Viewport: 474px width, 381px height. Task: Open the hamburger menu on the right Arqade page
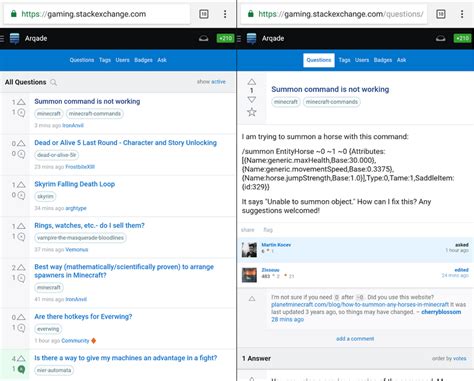tap(239, 39)
